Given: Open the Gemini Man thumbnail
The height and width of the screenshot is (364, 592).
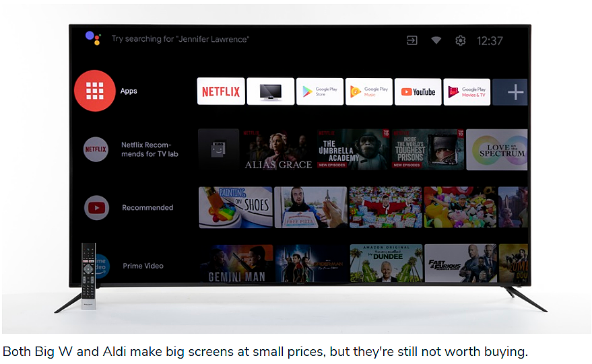Looking at the screenshot, I should (x=236, y=263).
